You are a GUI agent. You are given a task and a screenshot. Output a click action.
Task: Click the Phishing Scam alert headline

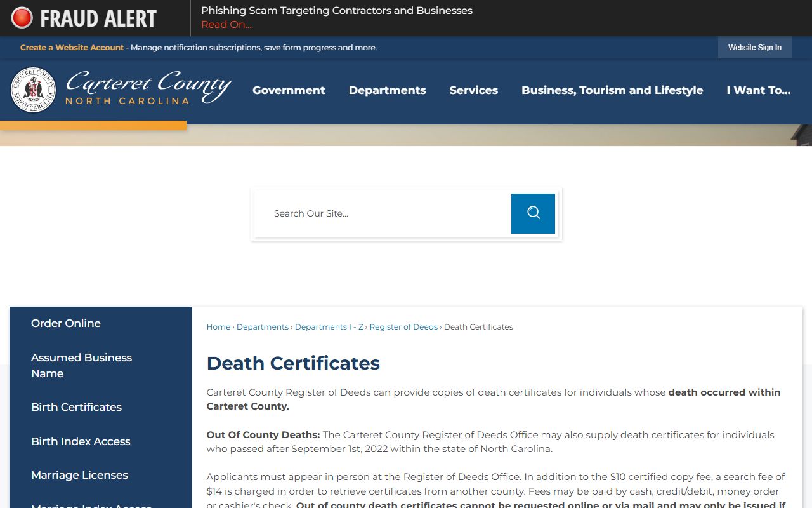337,11
